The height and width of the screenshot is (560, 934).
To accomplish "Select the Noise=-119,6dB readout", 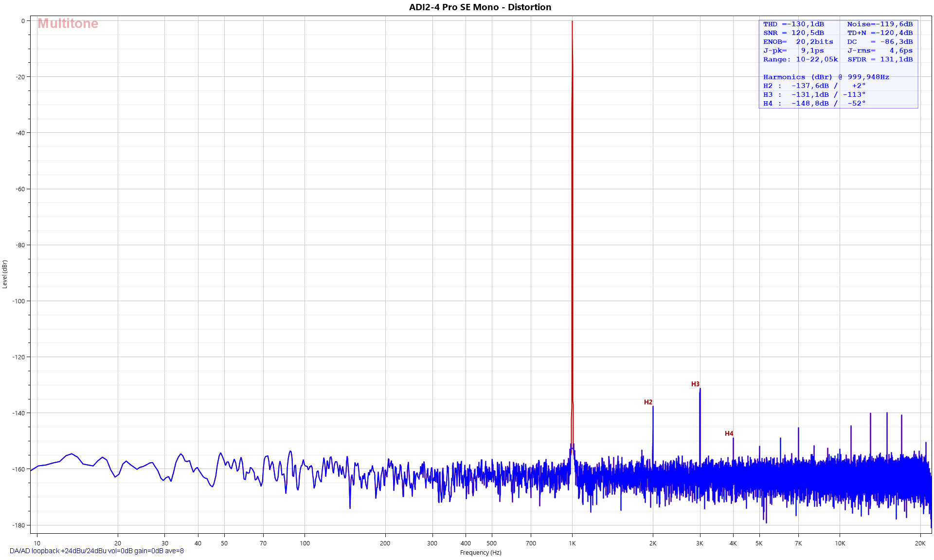I will coord(880,24).
